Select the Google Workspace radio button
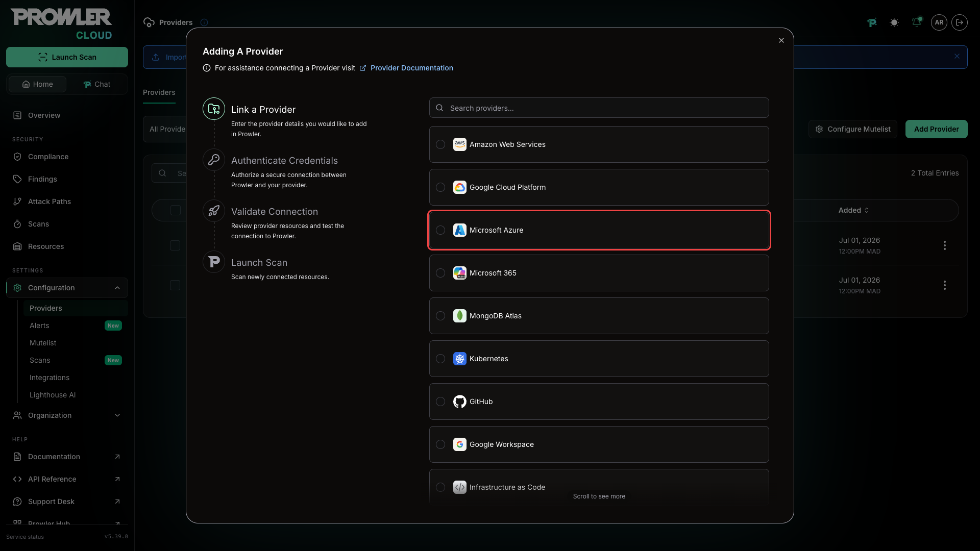The image size is (980, 551). coord(440,444)
